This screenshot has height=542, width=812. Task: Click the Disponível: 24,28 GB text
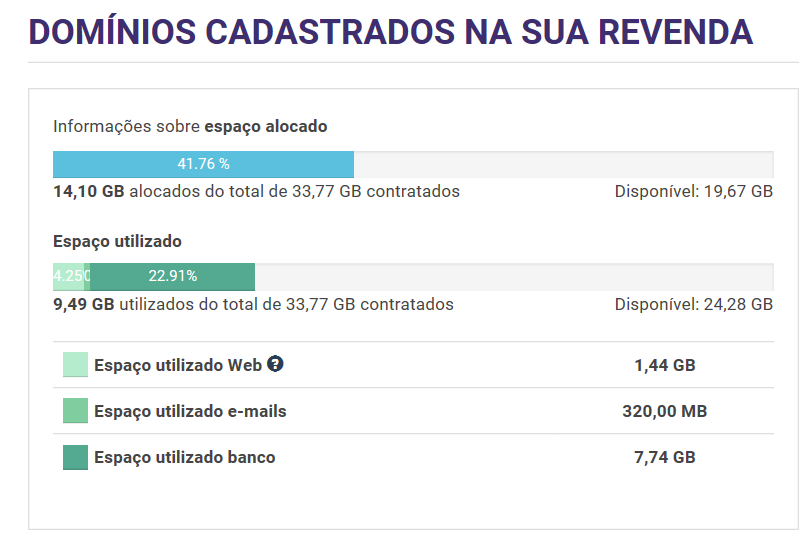pyautogui.click(x=693, y=304)
